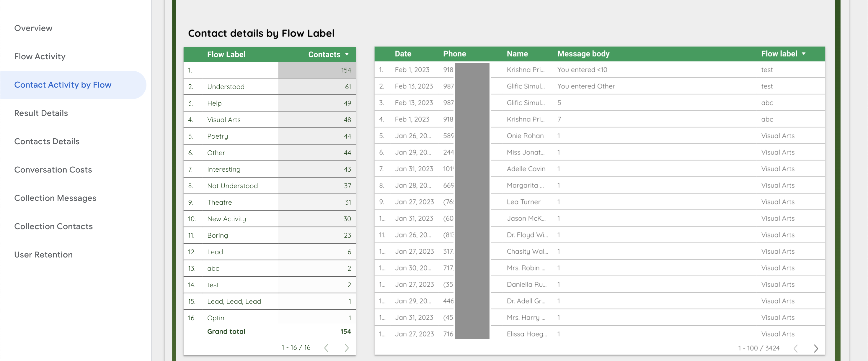Click the Message body column header
868x361 pixels.
583,54
